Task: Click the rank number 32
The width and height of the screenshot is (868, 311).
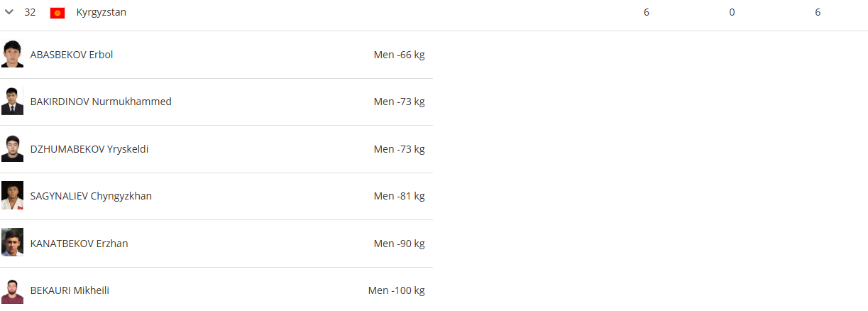Action: click(x=30, y=12)
